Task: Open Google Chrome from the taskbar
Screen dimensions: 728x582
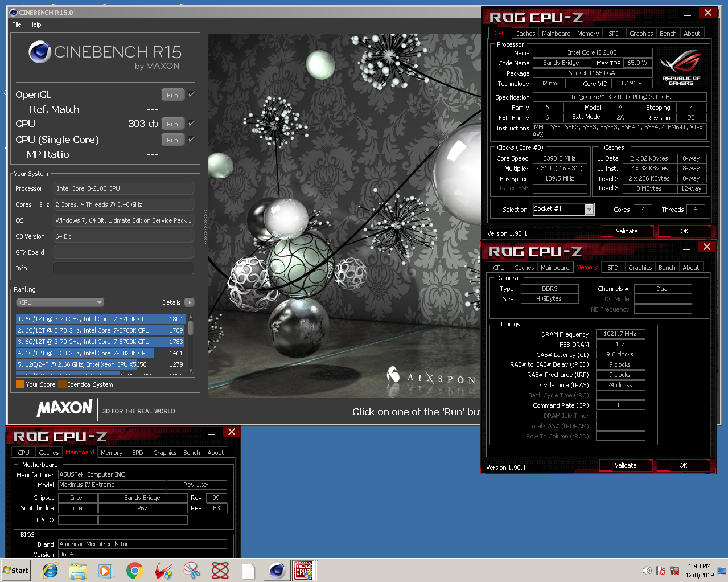Action: click(134, 571)
